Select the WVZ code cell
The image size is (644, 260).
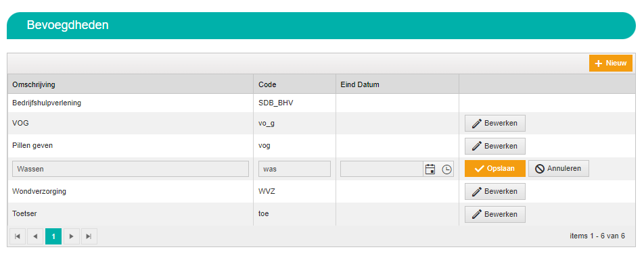pyautogui.click(x=294, y=192)
